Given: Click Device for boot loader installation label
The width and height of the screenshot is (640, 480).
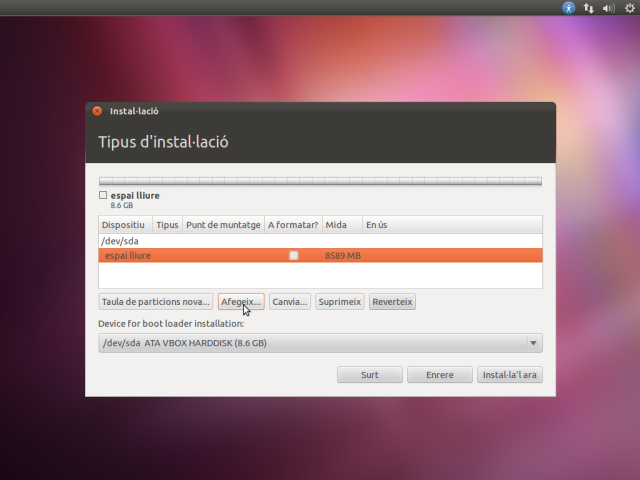Looking at the screenshot, I should tap(171, 324).
